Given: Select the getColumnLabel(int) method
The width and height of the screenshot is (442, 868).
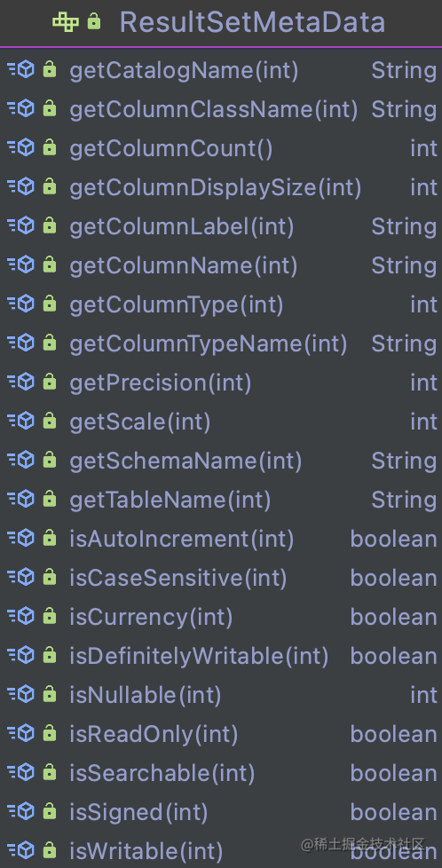Looking at the screenshot, I should (x=182, y=225).
